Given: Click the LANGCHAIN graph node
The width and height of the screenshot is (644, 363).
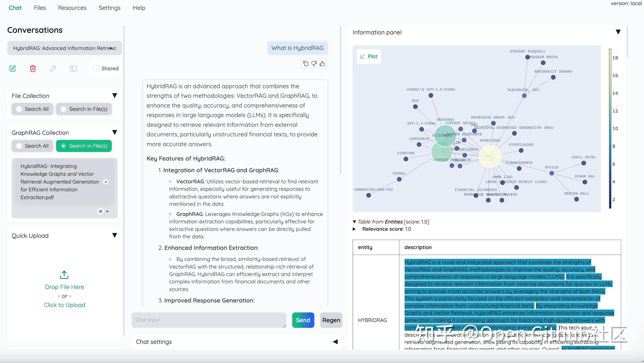Looking at the screenshot, I should (x=419, y=144).
